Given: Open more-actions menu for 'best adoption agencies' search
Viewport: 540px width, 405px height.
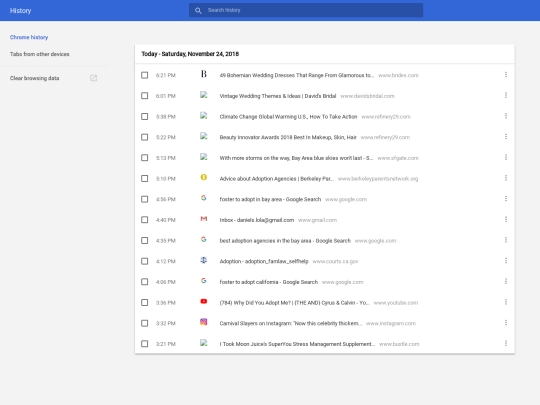Looking at the screenshot, I should [x=506, y=240].
